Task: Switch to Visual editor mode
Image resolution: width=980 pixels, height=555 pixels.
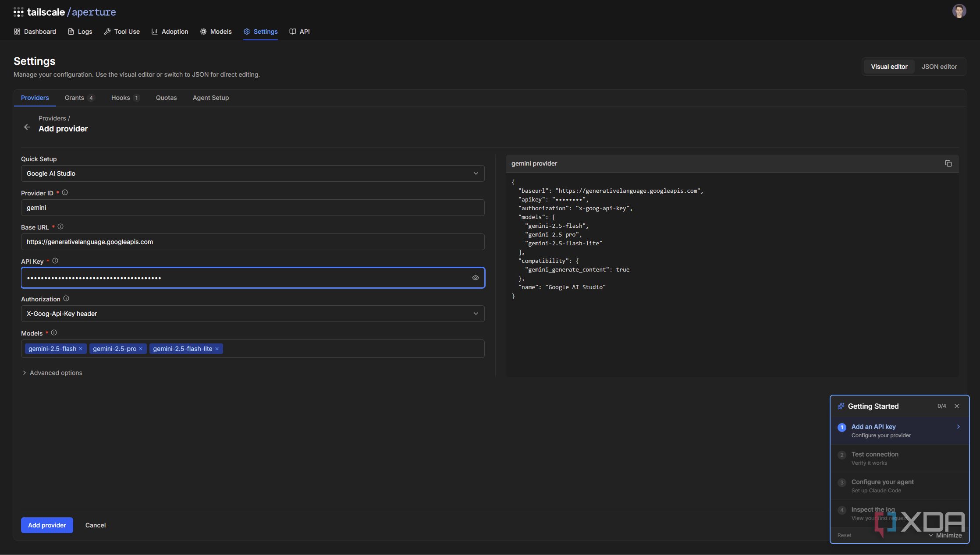Action: coord(889,67)
